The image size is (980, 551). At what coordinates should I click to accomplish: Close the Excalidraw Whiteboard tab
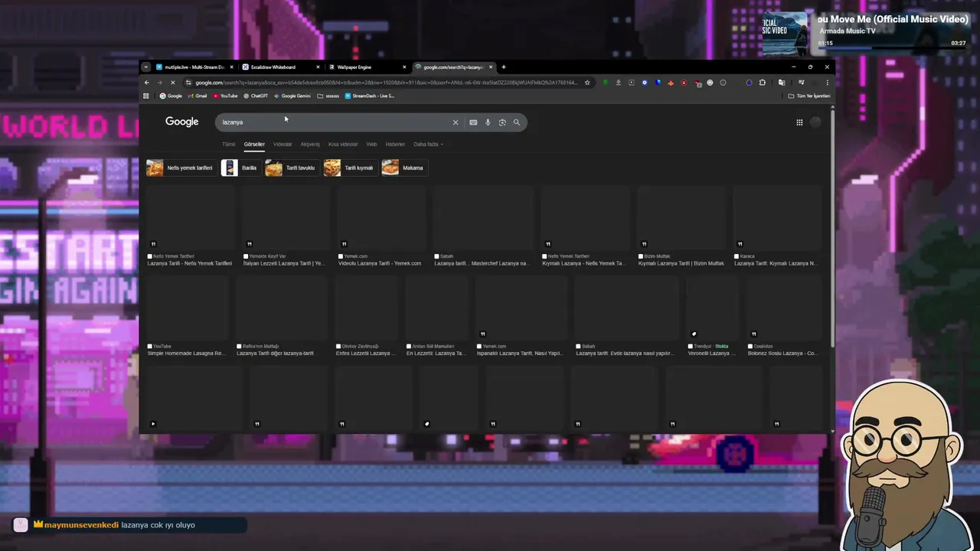318,67
